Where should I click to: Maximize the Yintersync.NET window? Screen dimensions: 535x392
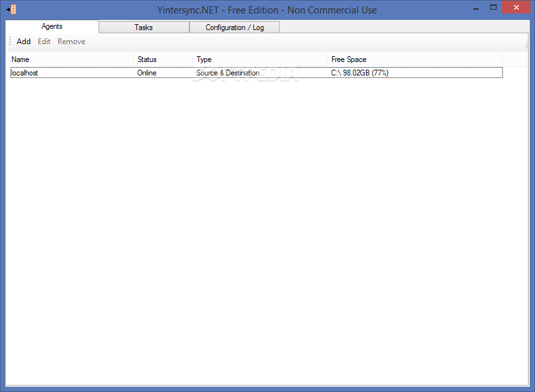coord(493,8)
